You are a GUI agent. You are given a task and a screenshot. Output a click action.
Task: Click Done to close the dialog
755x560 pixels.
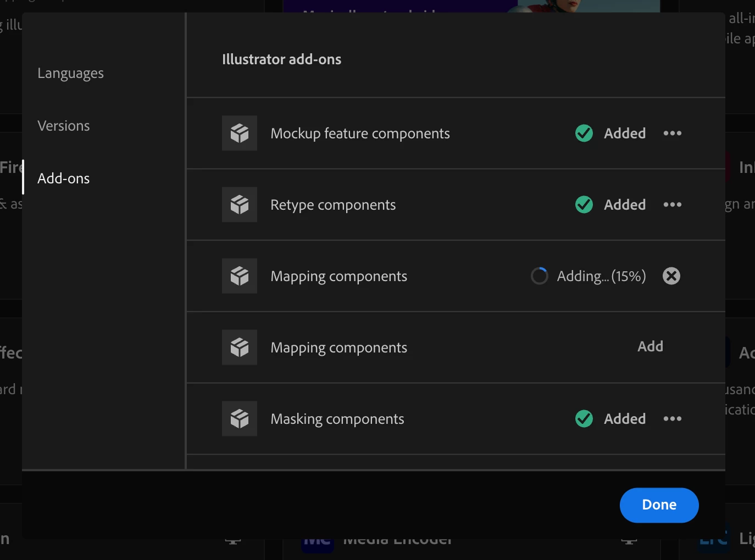point(659,505)
